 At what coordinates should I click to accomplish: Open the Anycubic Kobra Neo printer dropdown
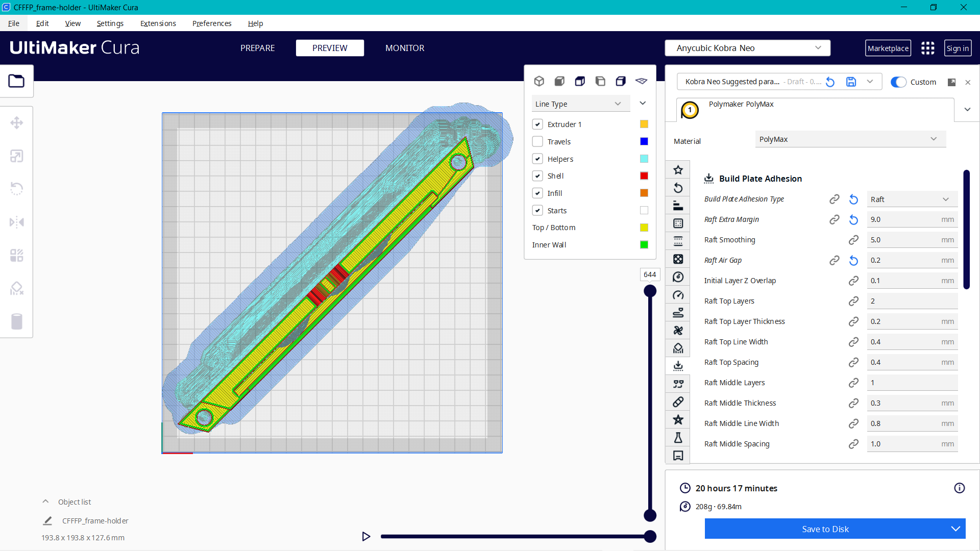[747, 48]
